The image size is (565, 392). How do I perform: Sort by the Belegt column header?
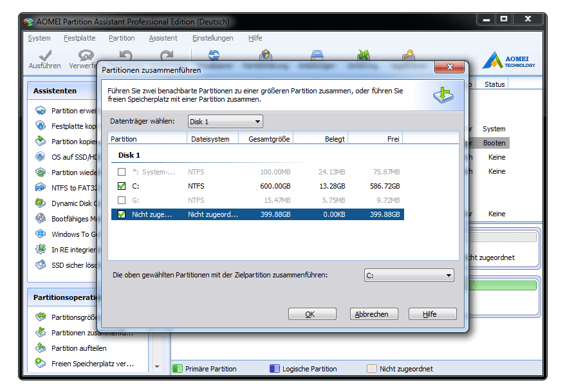coord(320,139)
